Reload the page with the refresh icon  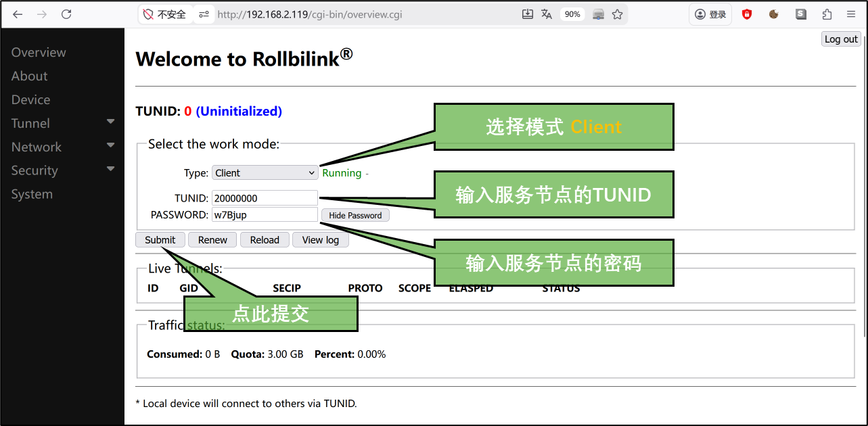66,14
